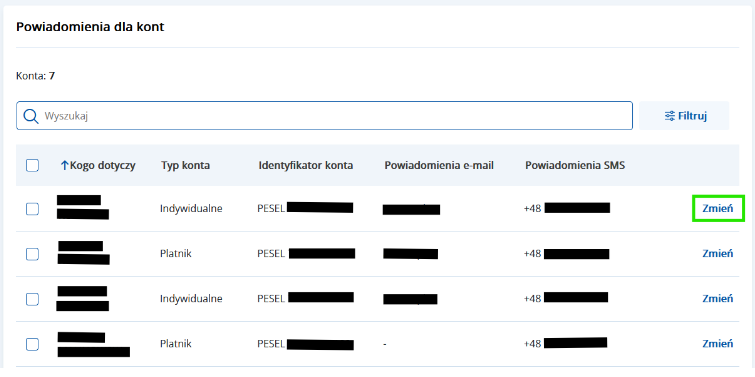Image resolution: width=755 pixels, height=377 pixels.
Task: Focus the Wyszukaj search field
Action: [x=324, y=116]
